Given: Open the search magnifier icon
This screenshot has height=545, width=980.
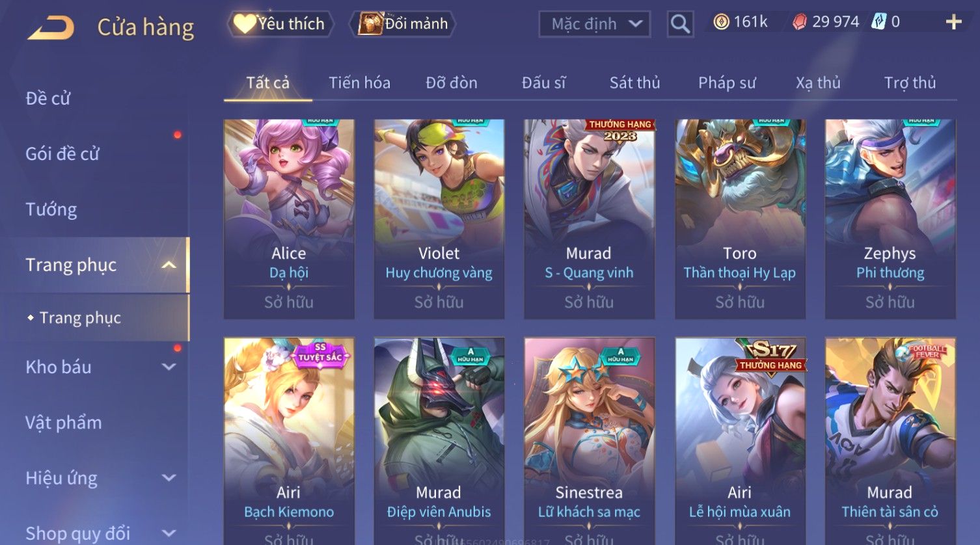Looking at the screenshot, I should point(680,24).
